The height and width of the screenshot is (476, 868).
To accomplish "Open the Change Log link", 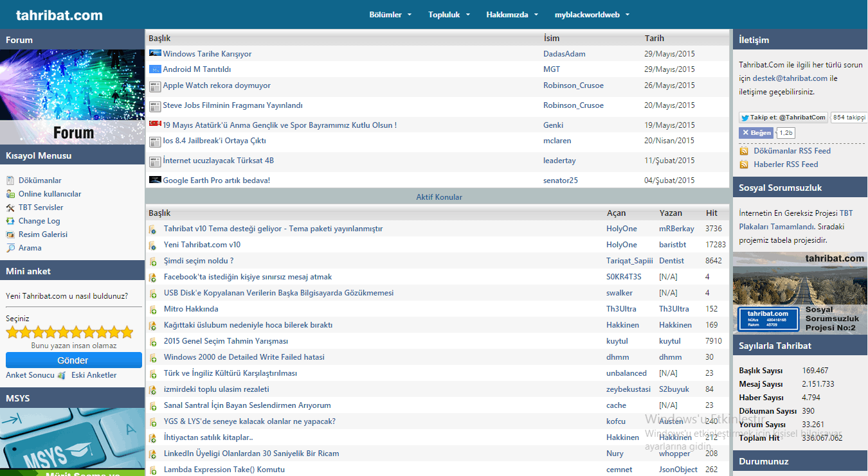I will (x=39, y=221).
